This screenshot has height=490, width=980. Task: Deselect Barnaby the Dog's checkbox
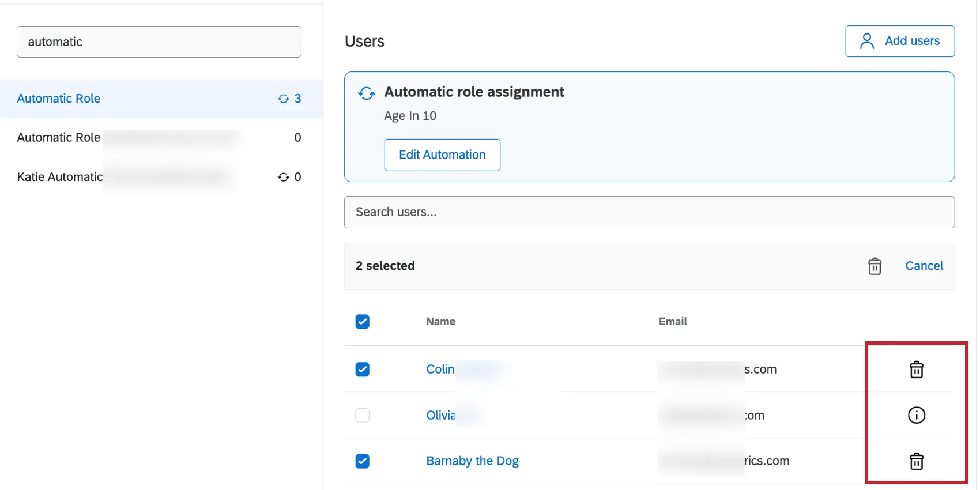pos(362,461)
